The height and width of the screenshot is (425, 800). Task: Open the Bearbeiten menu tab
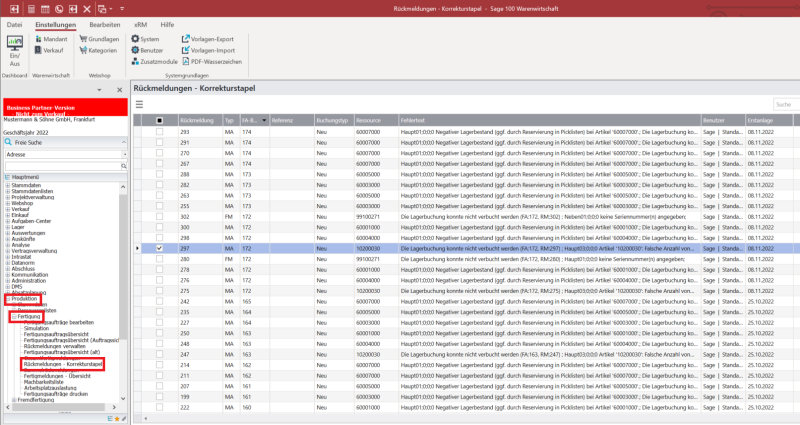[105, 23]
